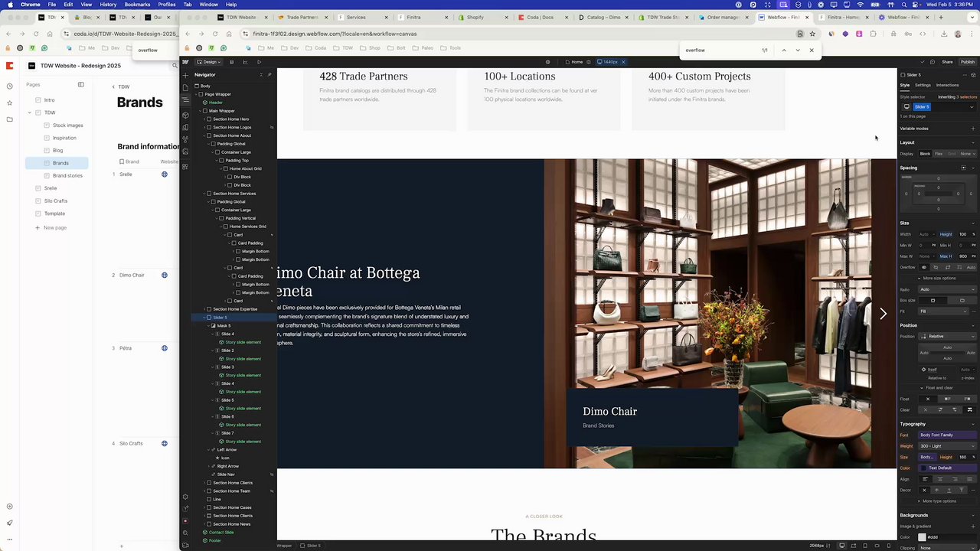Open Design mode dropdown
The width and height of the screenshot is (980, 551).
(209, 62)
